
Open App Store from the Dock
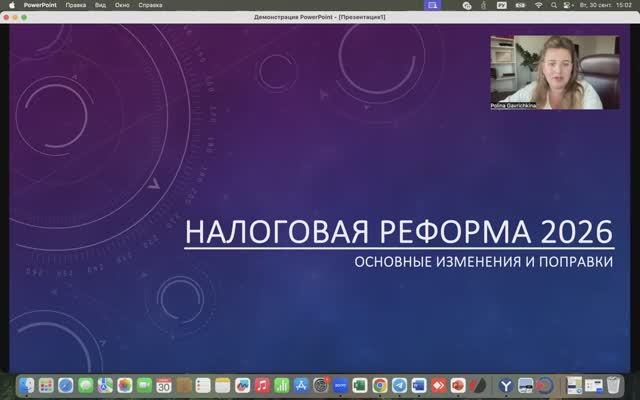pos(300,385)
